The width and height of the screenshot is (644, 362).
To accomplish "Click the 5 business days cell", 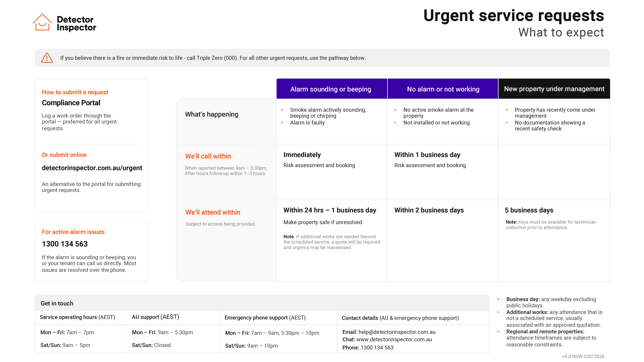I will [x=529, y=210].
